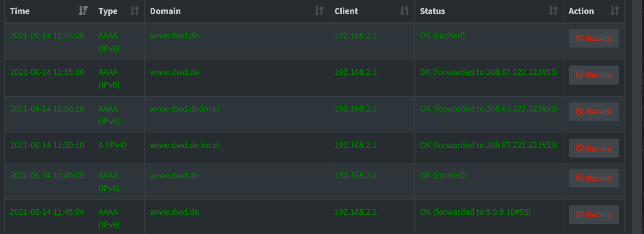
Task: Select timestamp 2021-06-14 11:45:04
Action: 47,212
